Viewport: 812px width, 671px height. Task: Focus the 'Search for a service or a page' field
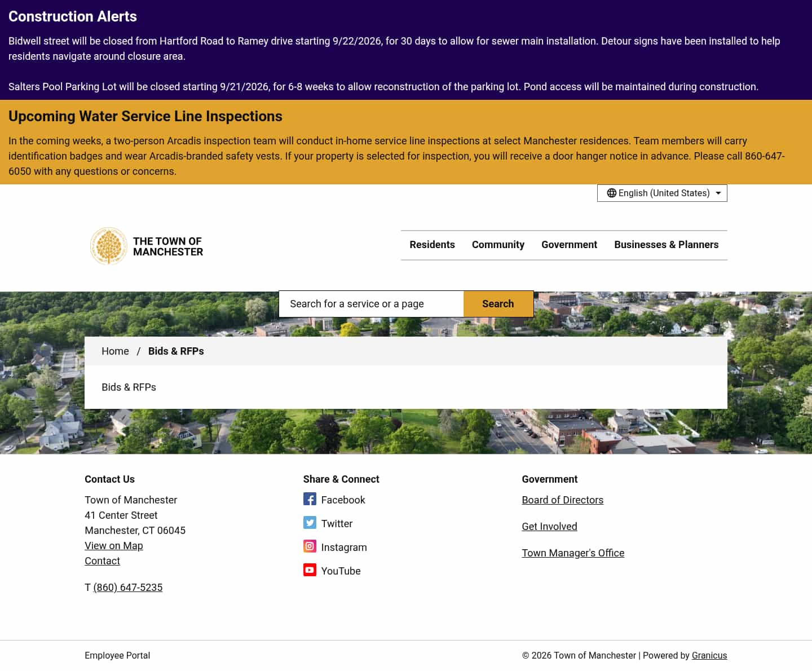click(371, 304)
